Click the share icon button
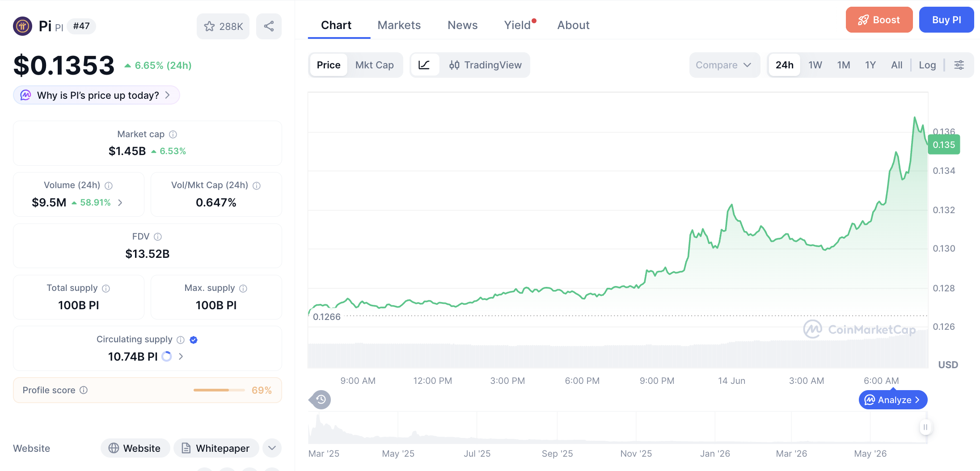980x471 pixels. [x=269, y=26]
